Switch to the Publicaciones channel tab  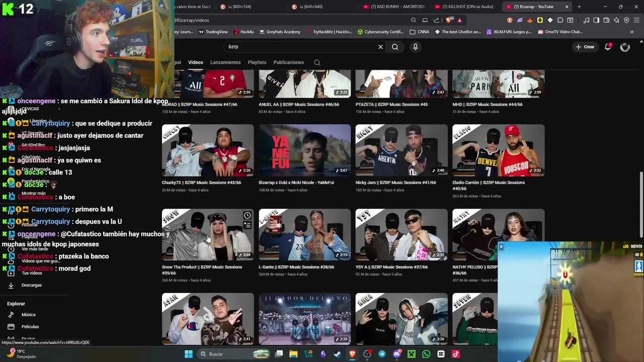click(289, 62)
